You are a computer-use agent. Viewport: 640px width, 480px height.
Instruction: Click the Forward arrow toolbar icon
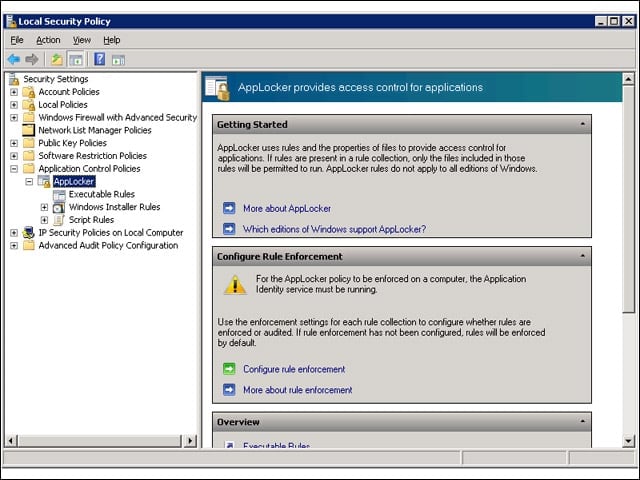[32, 60]
